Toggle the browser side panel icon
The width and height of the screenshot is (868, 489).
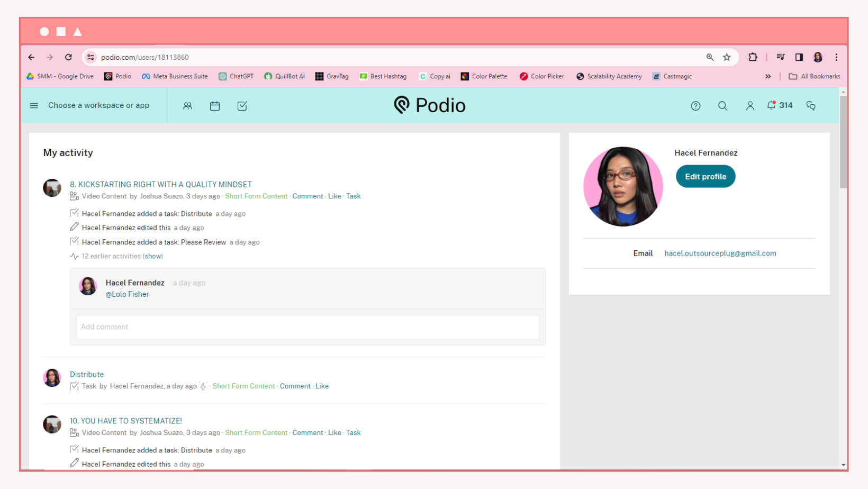click(x=799, y=57)
